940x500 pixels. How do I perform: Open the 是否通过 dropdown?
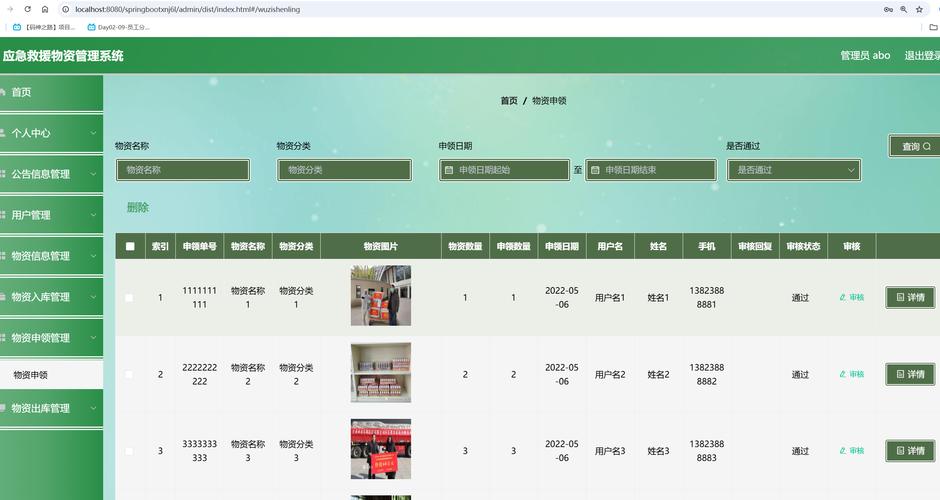(x=794, y=170)
